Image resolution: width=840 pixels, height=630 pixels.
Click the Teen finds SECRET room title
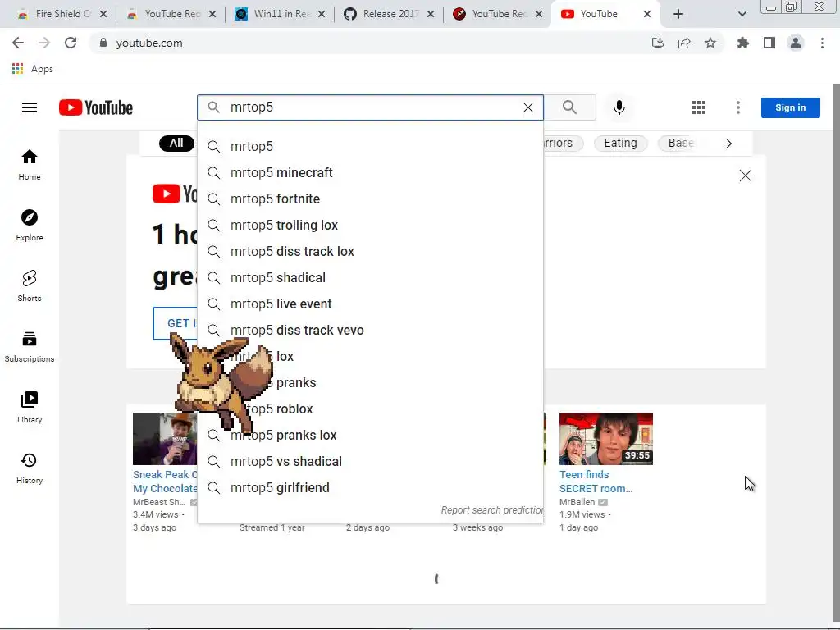coord(596,482)
